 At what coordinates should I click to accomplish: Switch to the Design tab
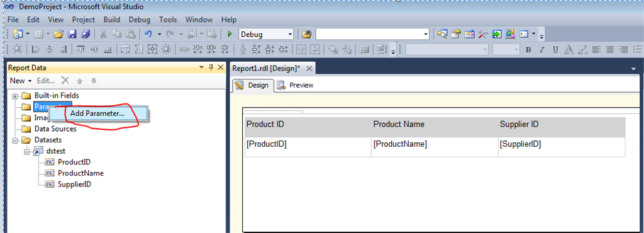pos(253,85)
